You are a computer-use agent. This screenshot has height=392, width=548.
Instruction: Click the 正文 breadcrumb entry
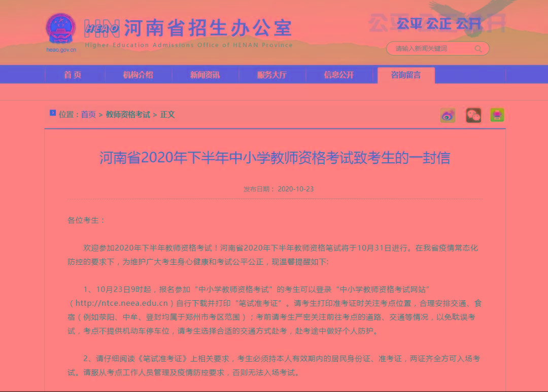167,114
